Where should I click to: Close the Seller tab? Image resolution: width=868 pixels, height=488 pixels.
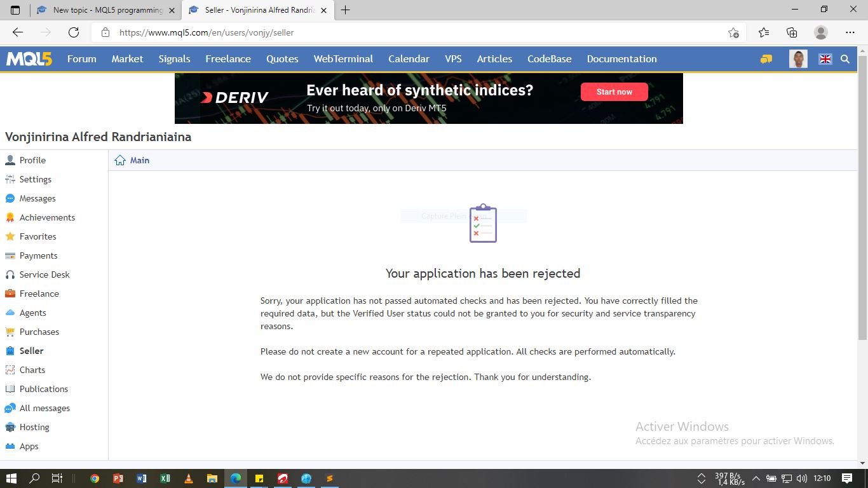(x=323, y=10)
